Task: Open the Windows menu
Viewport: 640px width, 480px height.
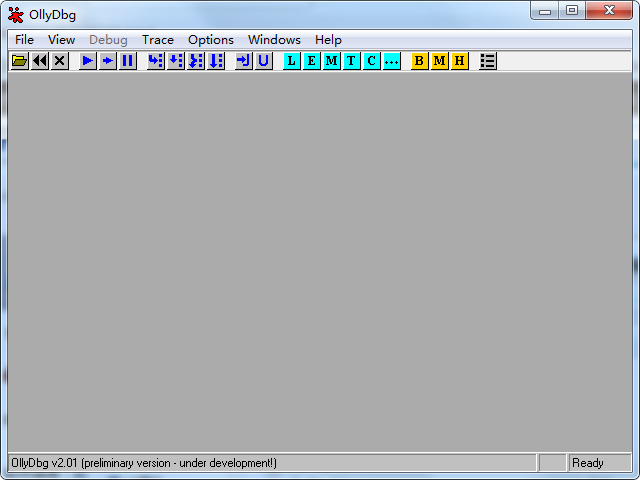Action: pyautogui.click(x=274, y=40)
